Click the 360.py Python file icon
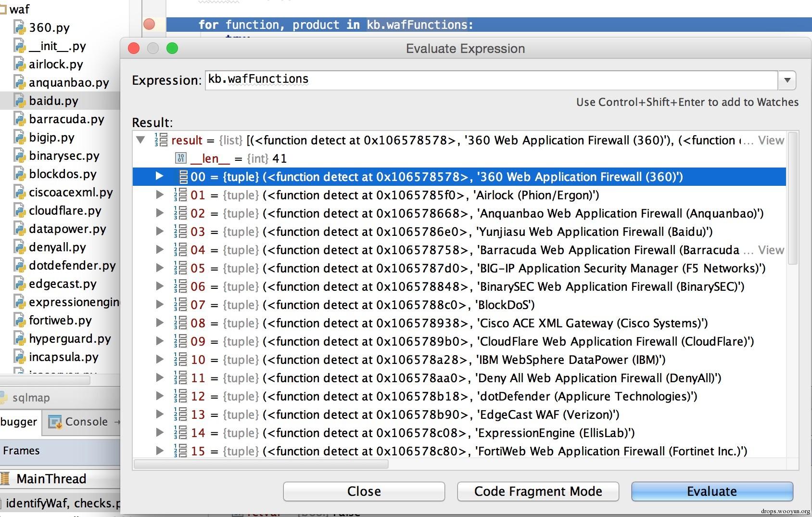812x517 pixels. point(20,27)
